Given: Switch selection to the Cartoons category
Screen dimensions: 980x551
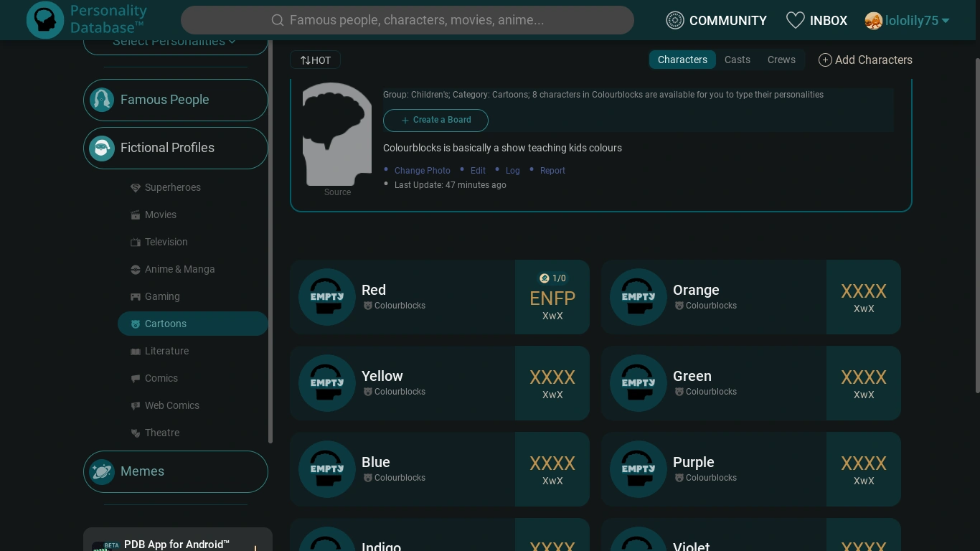Looking at the screenshot, I should 166,324.
